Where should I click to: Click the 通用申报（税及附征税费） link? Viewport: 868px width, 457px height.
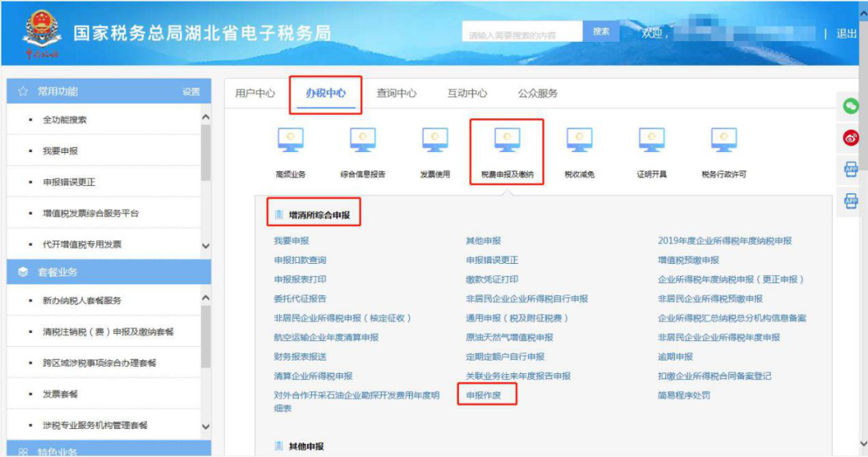(x=518, y=318)
